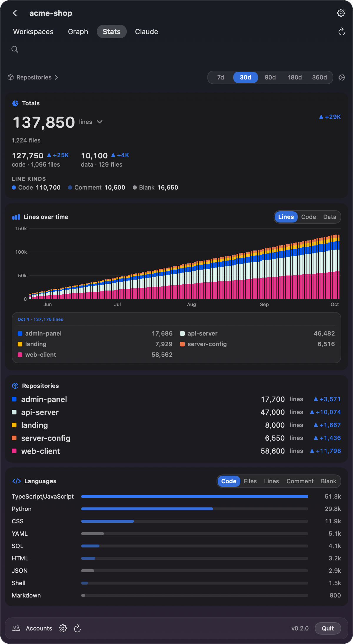353x644 pixels.
Task: Click the server-config orange swatch in chart legend
Action: point(182,344)
